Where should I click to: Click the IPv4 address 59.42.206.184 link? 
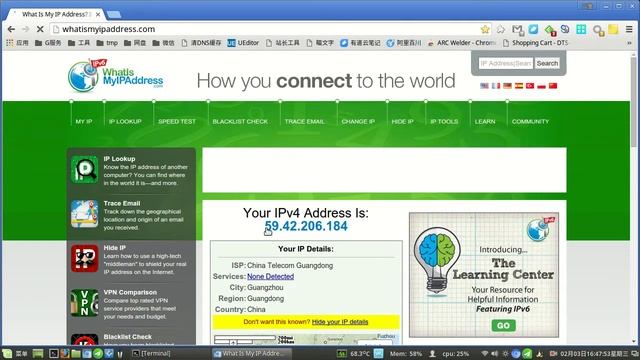coord(306,226)
